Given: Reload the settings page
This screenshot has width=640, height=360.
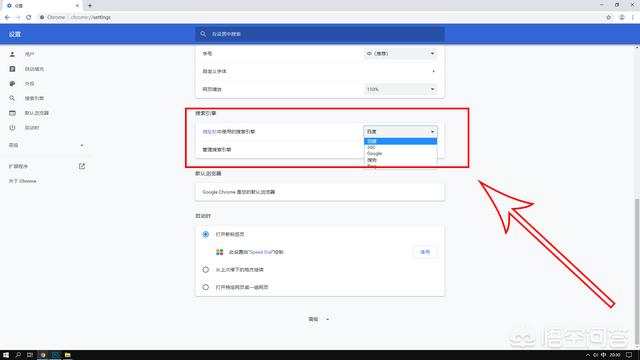Looking at the screenshot, I should (x=29, y=17).
